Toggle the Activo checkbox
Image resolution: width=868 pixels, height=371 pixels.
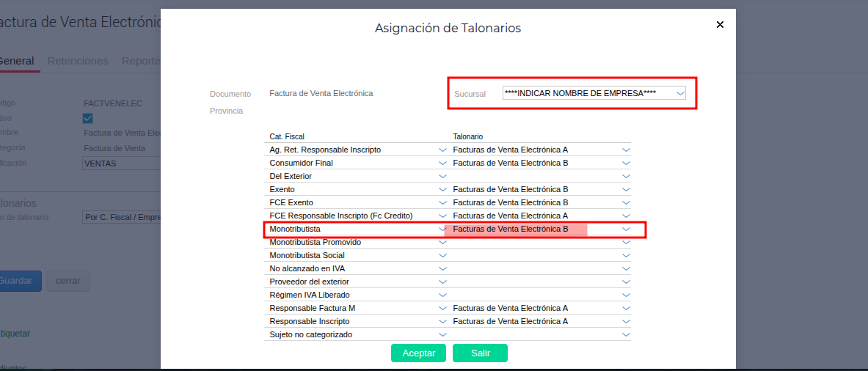(88, 118)
